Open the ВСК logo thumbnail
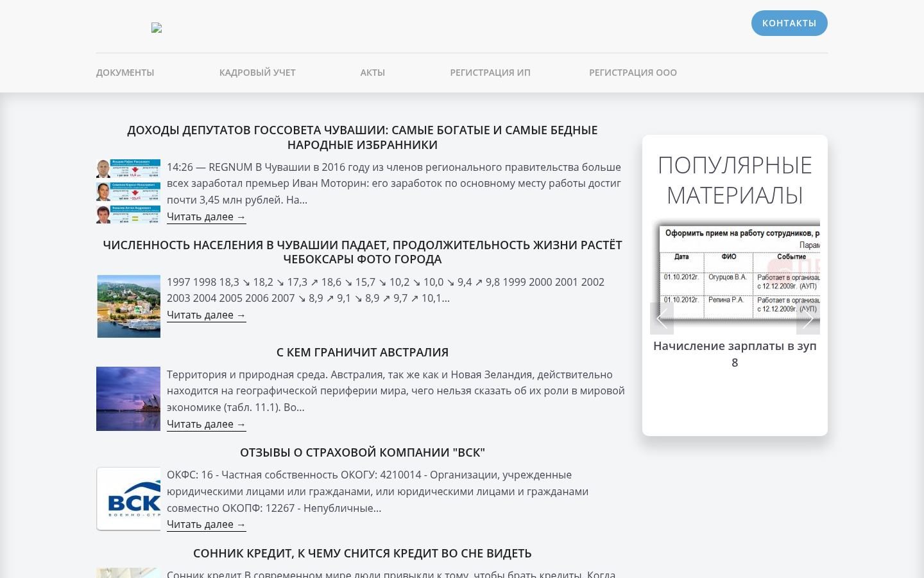924x578 pixels. coord(128,499)
